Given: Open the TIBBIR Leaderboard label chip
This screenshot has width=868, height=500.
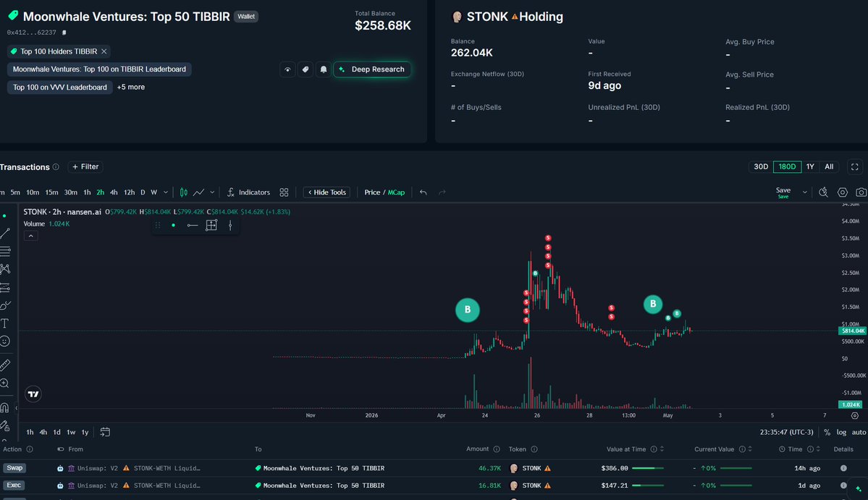Looking at the screenshot, I should point(99,69).
